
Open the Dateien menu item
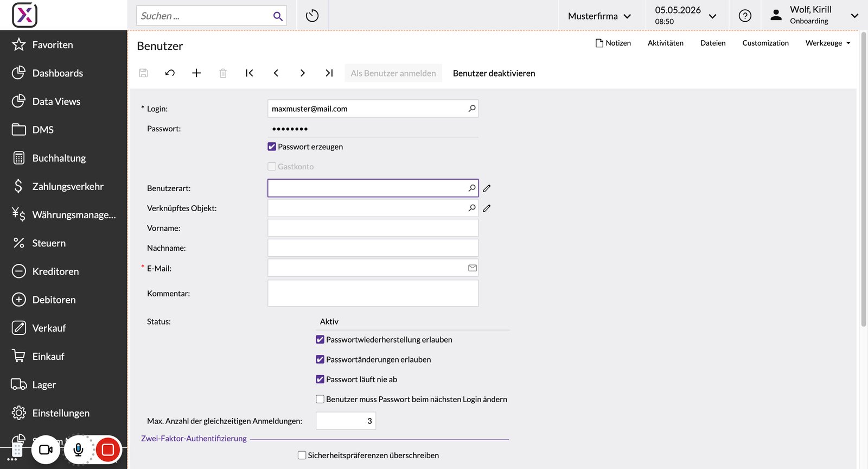pos(713,43)
